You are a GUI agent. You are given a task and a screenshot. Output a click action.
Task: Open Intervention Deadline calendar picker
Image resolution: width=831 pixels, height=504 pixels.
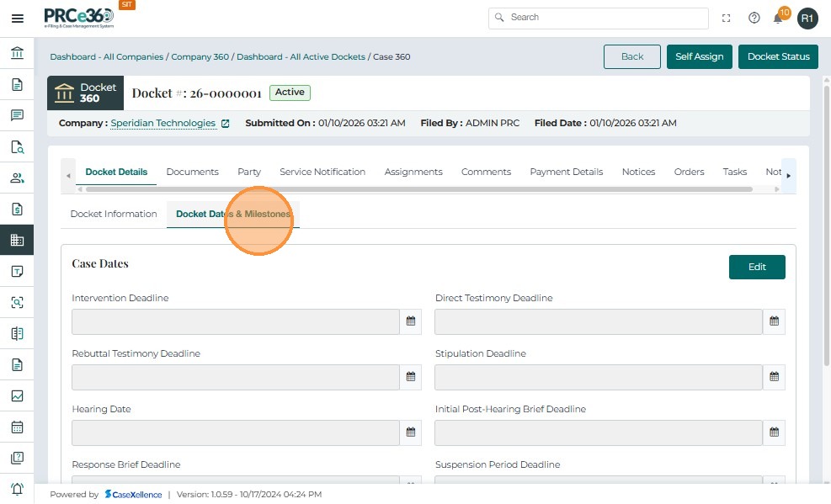coord(411,321)
